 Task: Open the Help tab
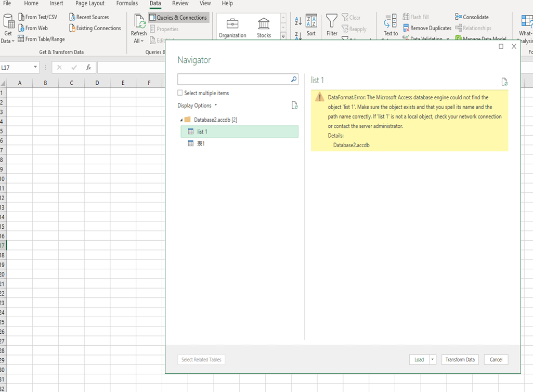[x=227, y=4]
